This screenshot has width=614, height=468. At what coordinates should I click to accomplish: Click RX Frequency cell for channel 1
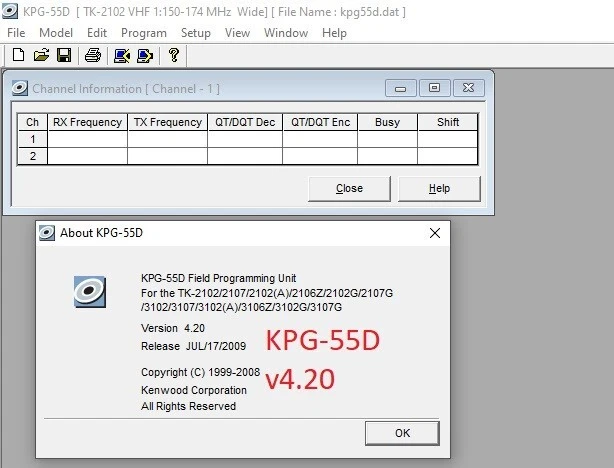[x=87, y=139]
